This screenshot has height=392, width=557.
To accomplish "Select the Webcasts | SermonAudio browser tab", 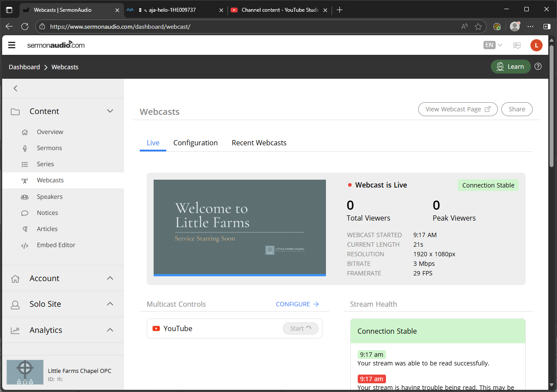I will pos(71,10).
